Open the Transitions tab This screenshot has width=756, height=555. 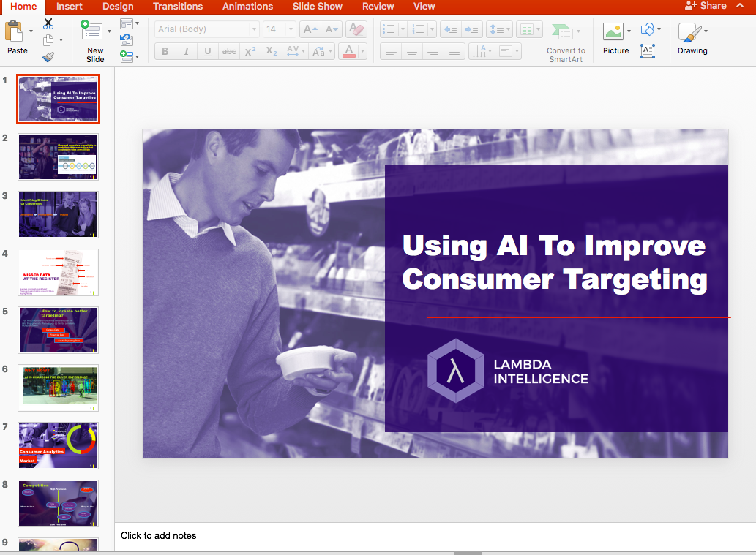177,7
